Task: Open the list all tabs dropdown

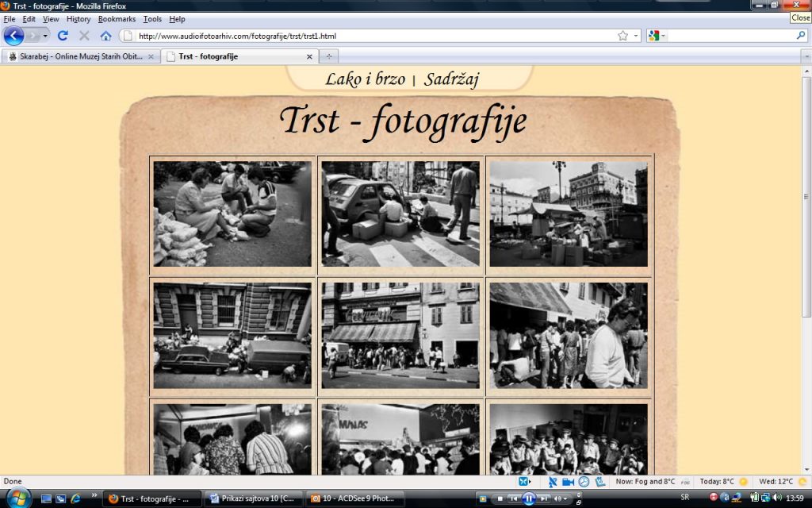Action: point(806,56)
